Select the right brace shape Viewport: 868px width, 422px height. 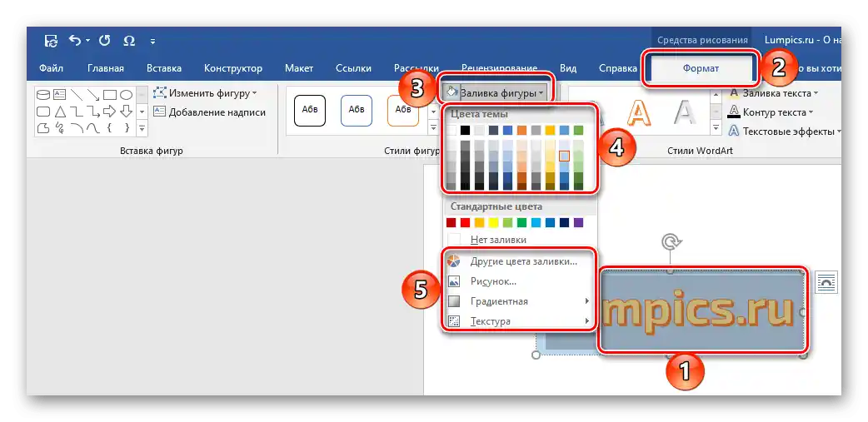point(127,127)
